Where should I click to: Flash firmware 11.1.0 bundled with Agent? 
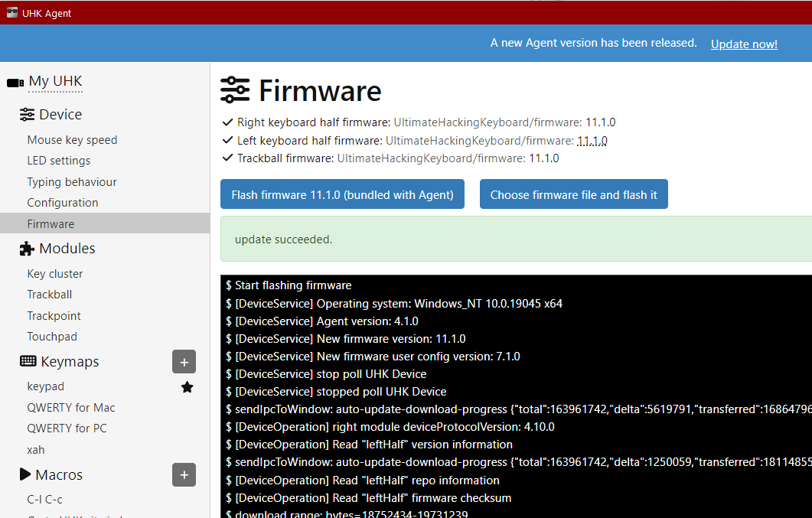[x=342, y=194]
